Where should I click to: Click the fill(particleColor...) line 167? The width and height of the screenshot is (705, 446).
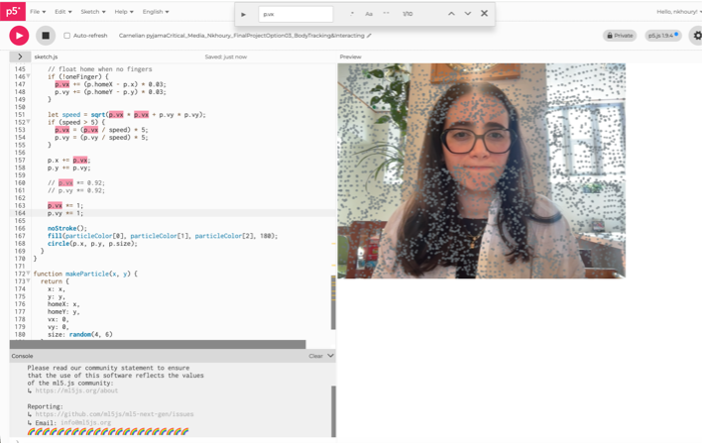pos(163,236)
